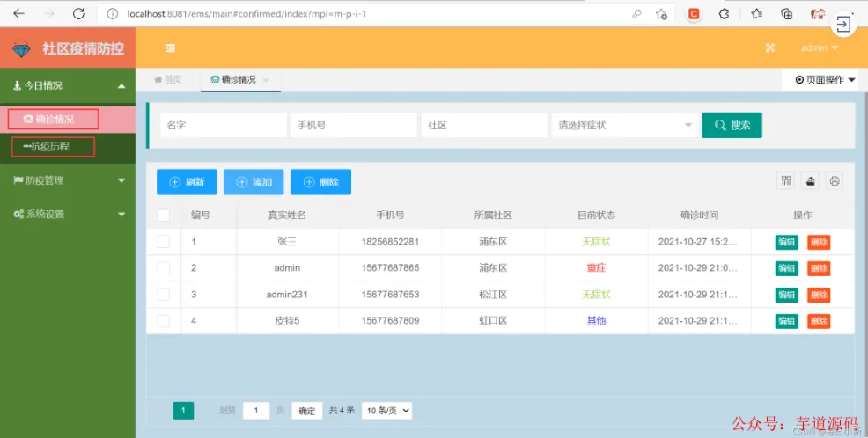Screen dimensions: 868x438
Task: Focus the jump-to-page number field
Action: click(256, 411)
